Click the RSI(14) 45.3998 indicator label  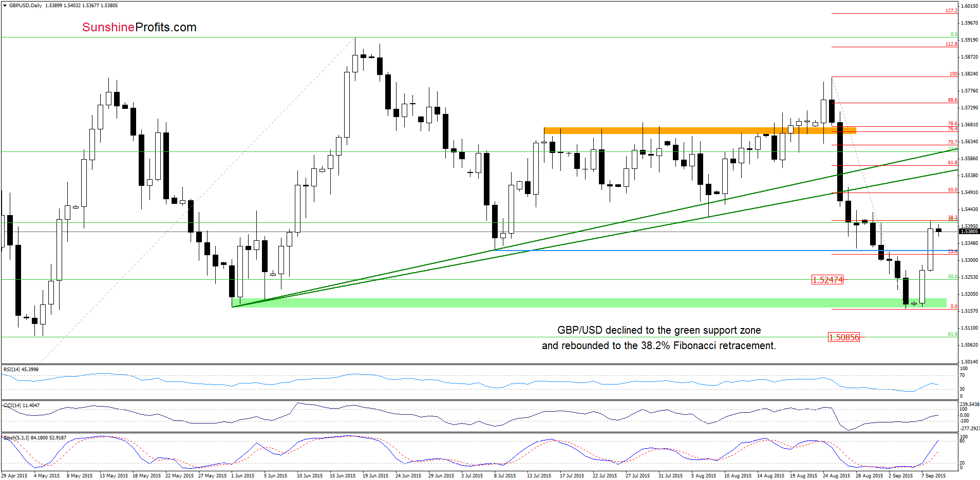21,370
